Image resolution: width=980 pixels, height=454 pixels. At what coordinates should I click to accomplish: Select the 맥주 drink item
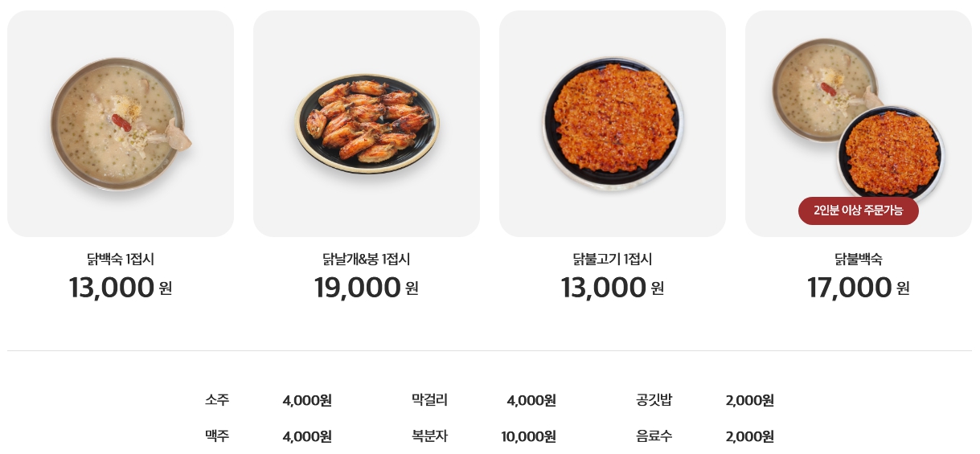pyautogui.click(x=217, y=436)
